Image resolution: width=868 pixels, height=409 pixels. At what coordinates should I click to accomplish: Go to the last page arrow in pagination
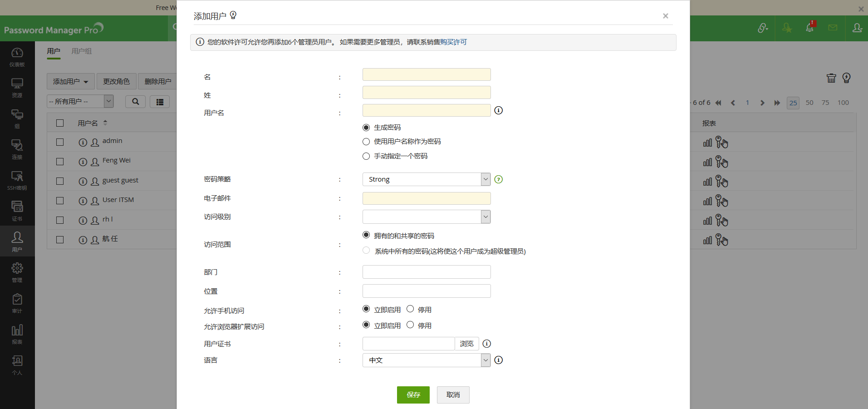pos(777,103)
